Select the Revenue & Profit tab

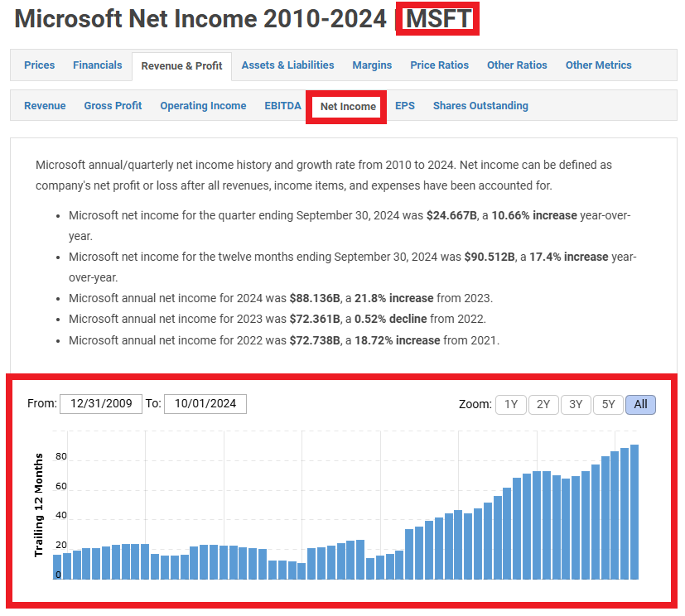tap(181, 66)
